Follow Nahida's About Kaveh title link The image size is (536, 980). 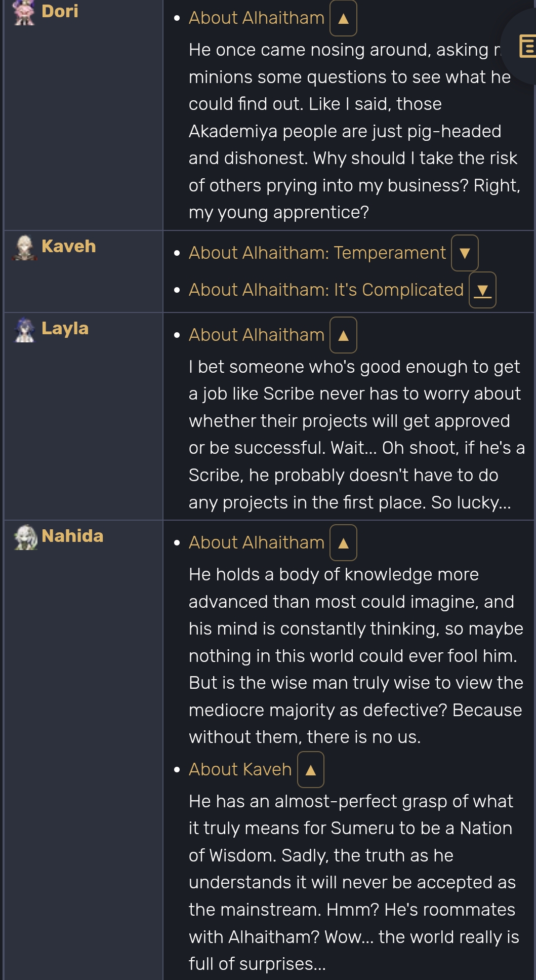pyautogui.click(x=240, y=769)
